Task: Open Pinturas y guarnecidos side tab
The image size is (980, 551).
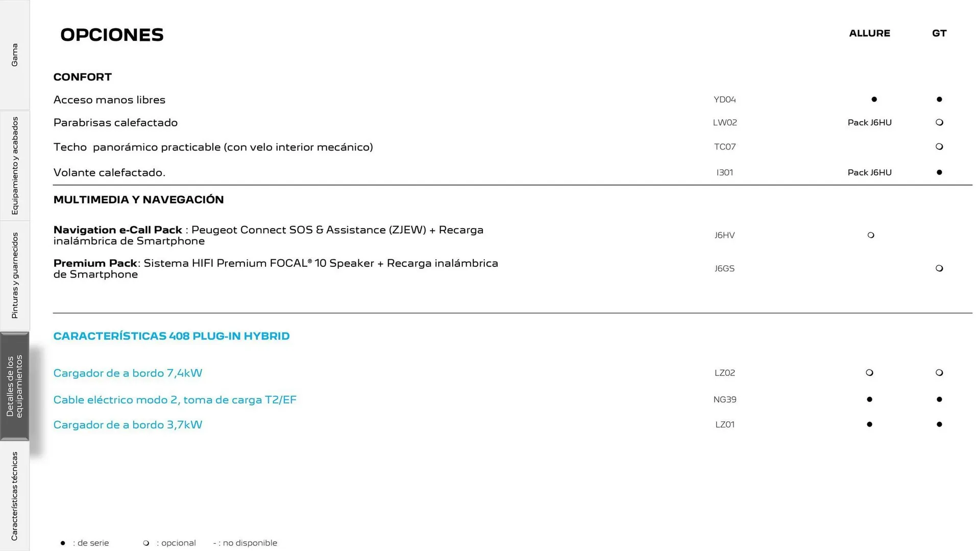Action: pyautogui.click(x=15, y=275)
